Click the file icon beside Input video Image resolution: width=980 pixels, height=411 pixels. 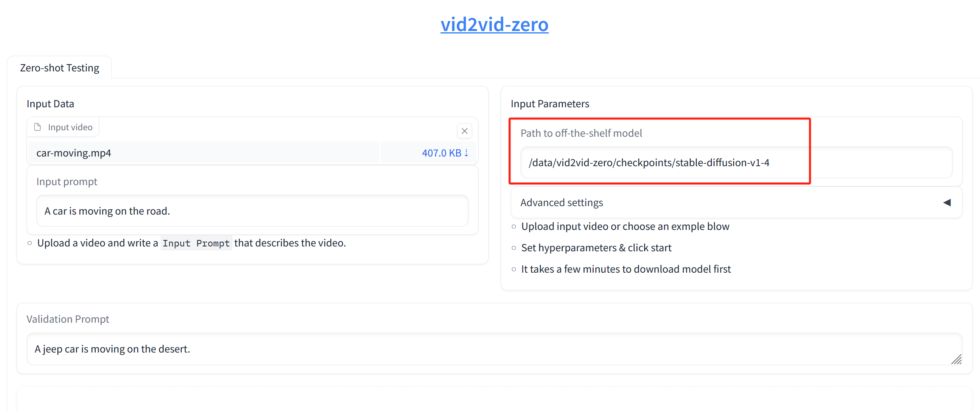pyautogui.click(x=37, y=127)
